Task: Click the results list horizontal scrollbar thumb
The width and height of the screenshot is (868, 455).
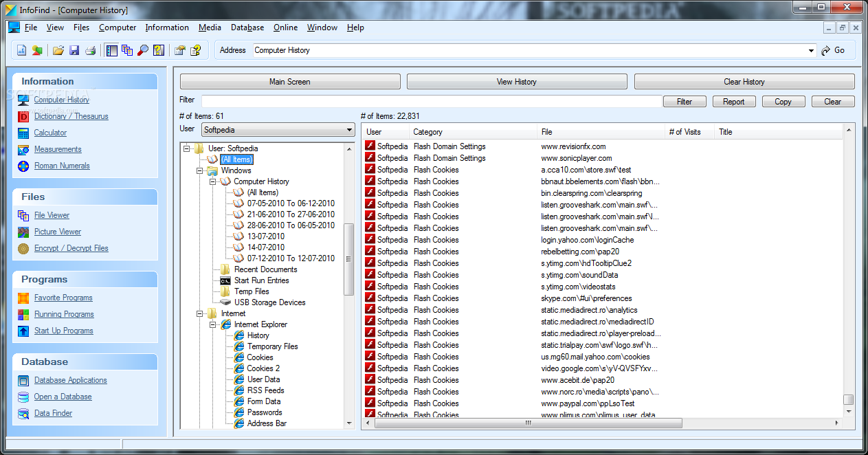Action: coord(528,423)
